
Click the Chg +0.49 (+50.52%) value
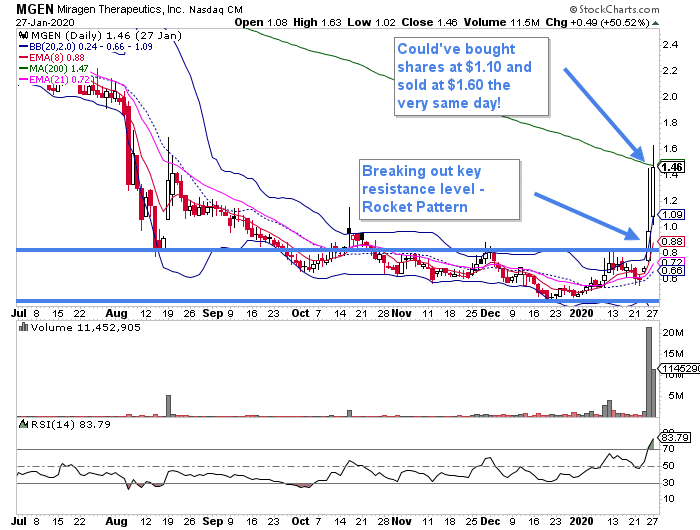[x=597, y=22]
